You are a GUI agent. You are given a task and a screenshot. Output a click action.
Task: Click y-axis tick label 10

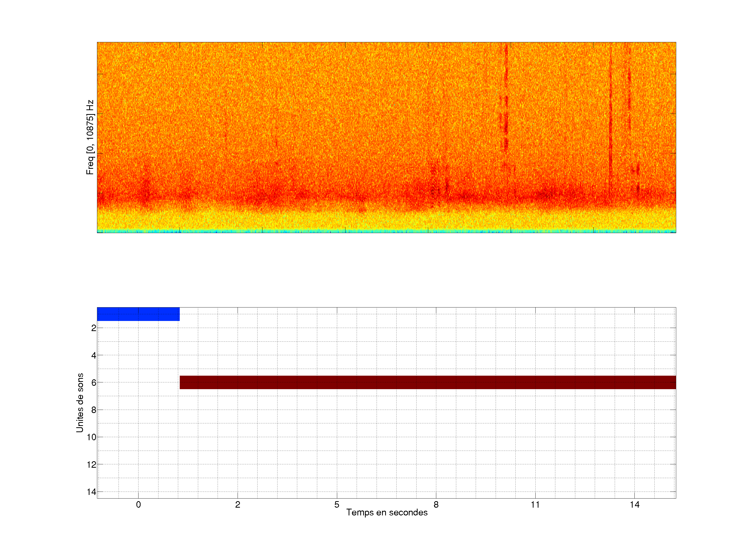[x=92, y=437]
